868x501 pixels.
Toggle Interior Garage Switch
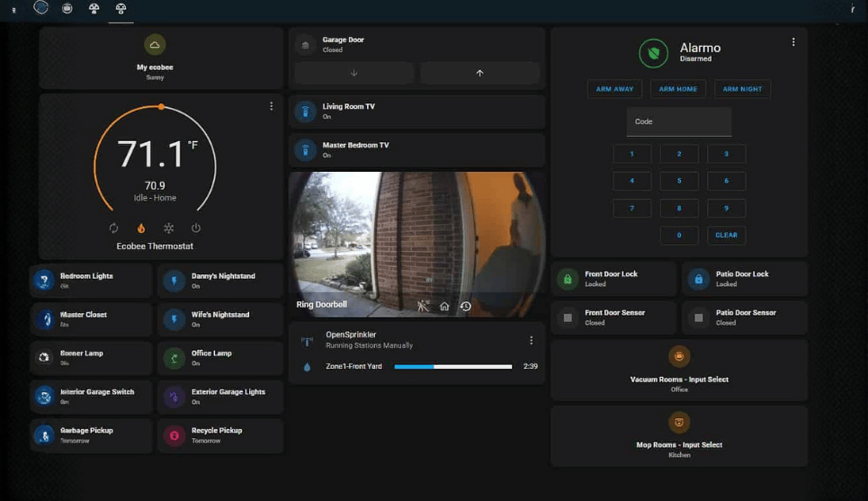(x=44, y=397)
